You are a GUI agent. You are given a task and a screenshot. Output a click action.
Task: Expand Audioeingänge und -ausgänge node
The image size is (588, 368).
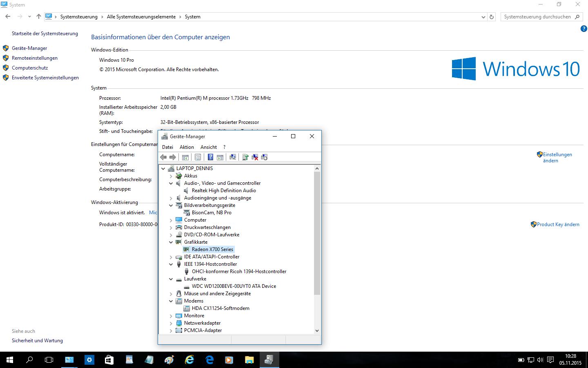pos(171,198)
